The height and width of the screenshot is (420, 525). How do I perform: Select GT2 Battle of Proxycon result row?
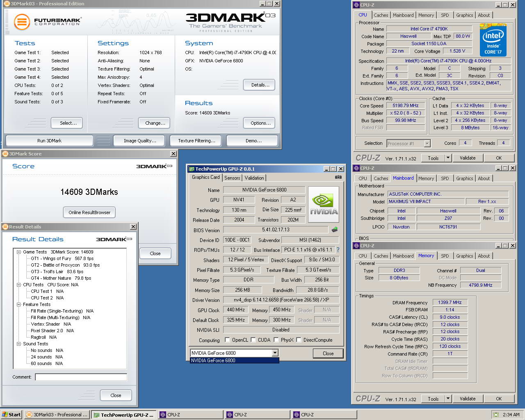point(65,265)
